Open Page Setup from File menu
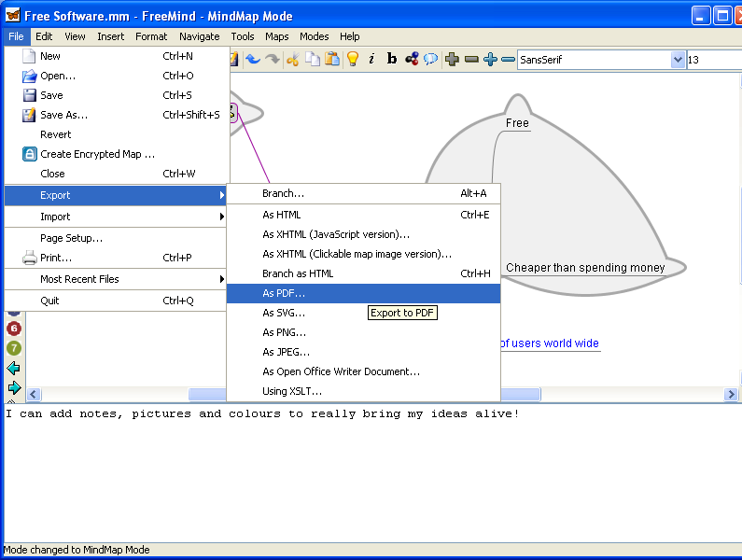 coord(116,238)
